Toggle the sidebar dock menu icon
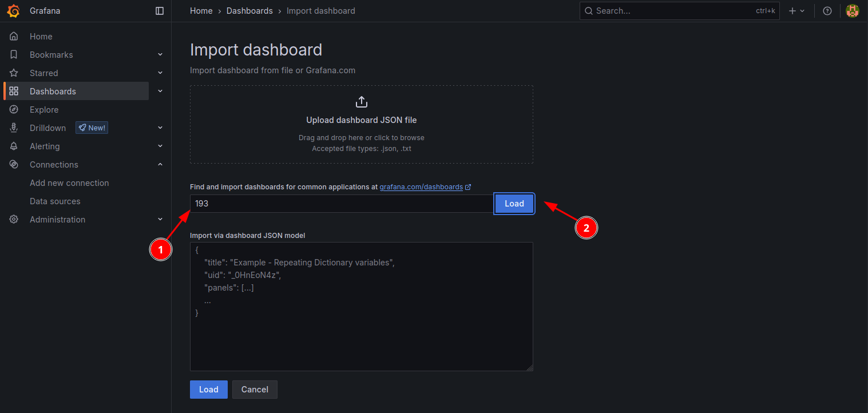868x413 pixels. click(x=160, y=11)
